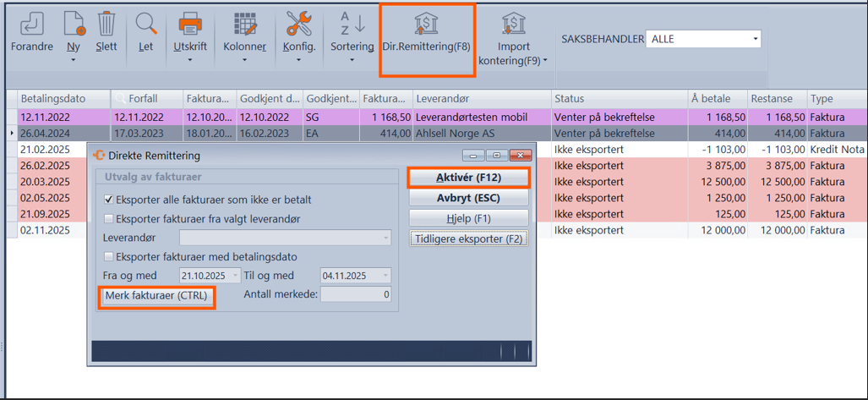Image resolution: width=868 pixels, height=400 pixels.
Task: Click the Status column header
Action: point(569,98)
